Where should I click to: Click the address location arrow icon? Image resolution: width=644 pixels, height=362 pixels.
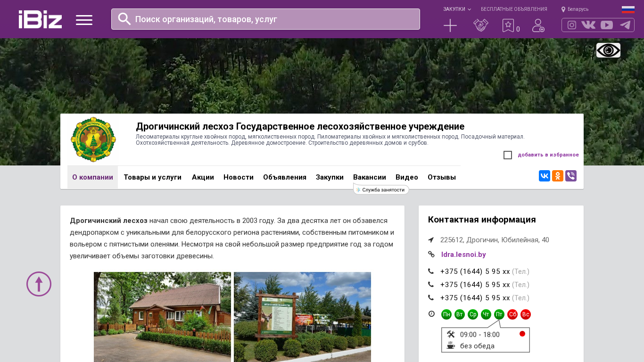click(x=431, y=240)
